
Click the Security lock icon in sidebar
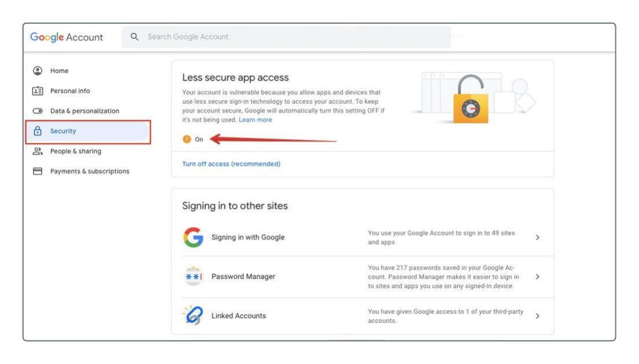[38, 131]
